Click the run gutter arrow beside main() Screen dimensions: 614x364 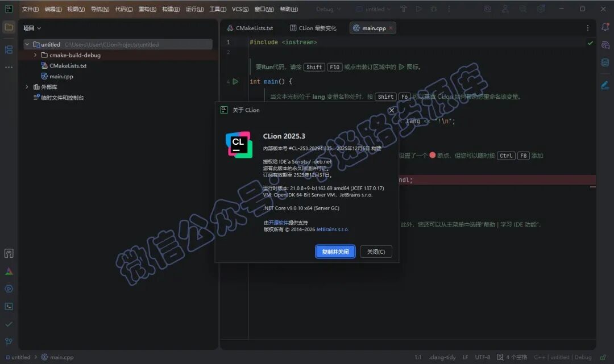pyautogui.click(x=235, y=81)
